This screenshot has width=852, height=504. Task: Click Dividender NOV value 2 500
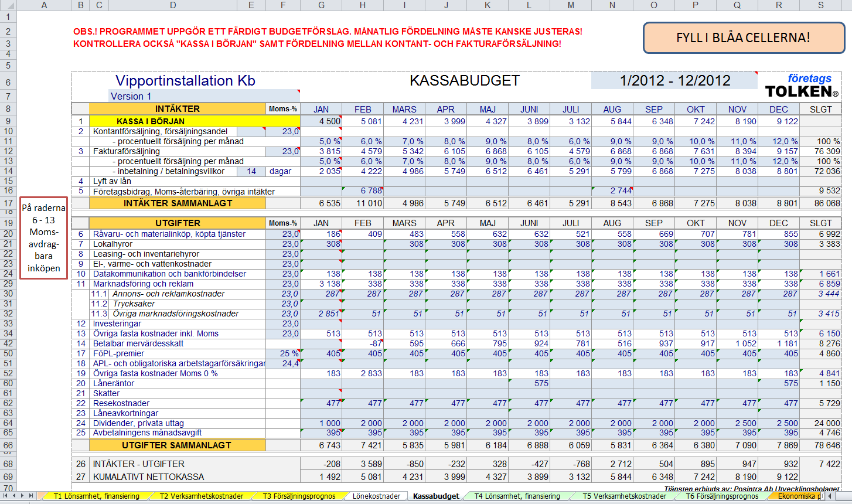tap(737, 423)
